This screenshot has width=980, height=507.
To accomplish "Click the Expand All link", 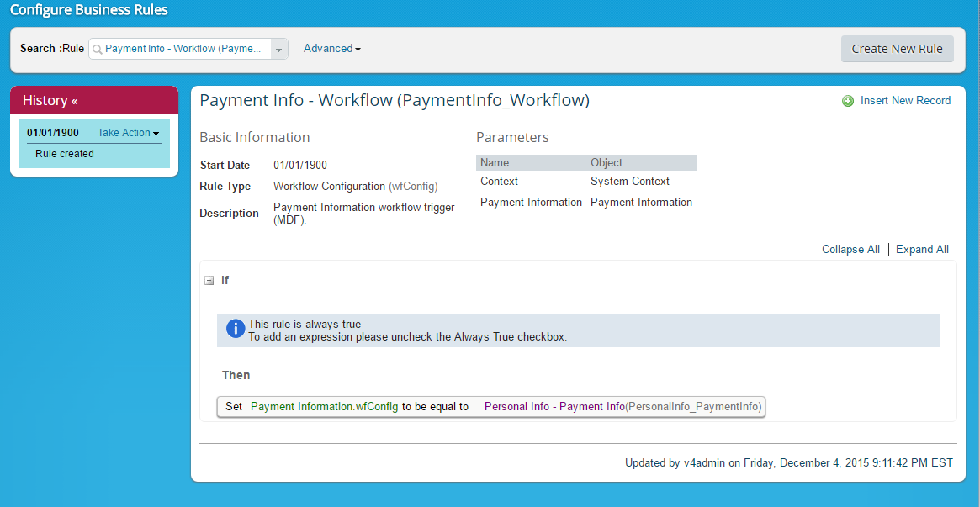I will click(x=922, y=249).
